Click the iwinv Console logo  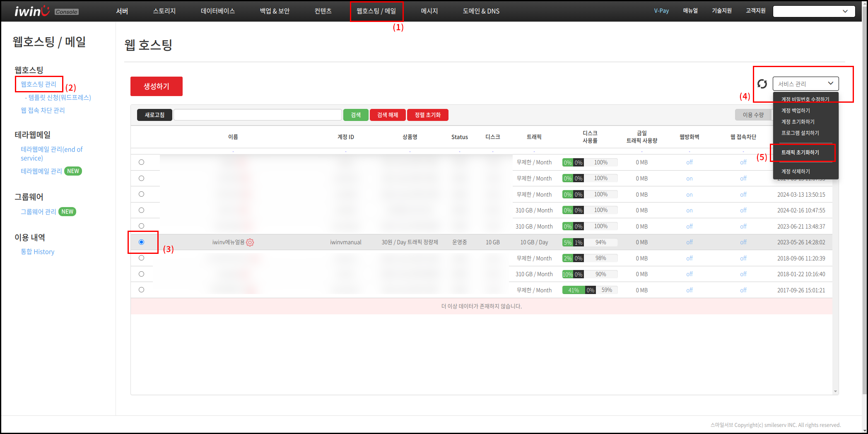tap(46, 11)
